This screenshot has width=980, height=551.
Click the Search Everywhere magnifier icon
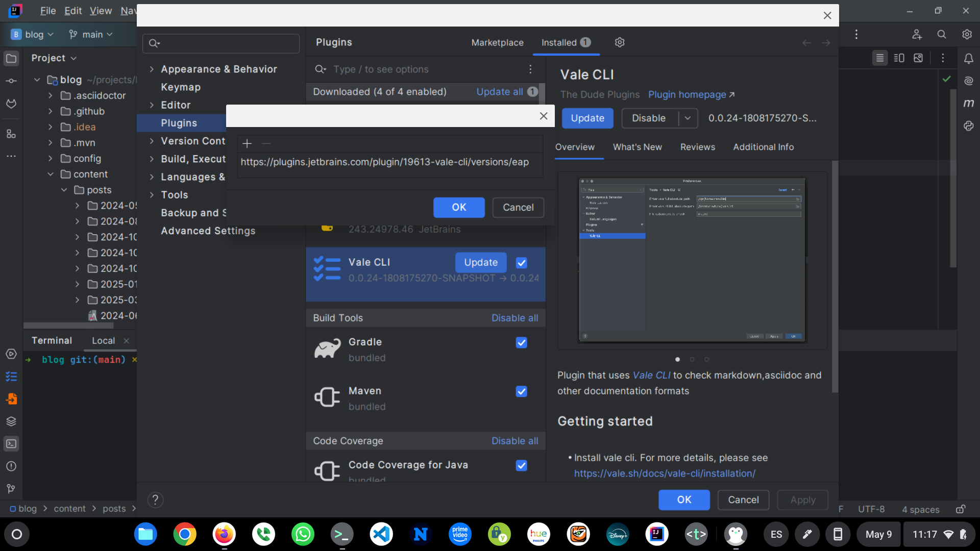(x=942, y=34)
